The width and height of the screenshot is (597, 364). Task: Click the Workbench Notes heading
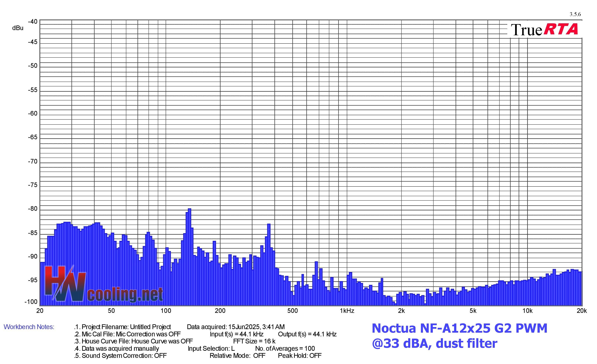29,327
